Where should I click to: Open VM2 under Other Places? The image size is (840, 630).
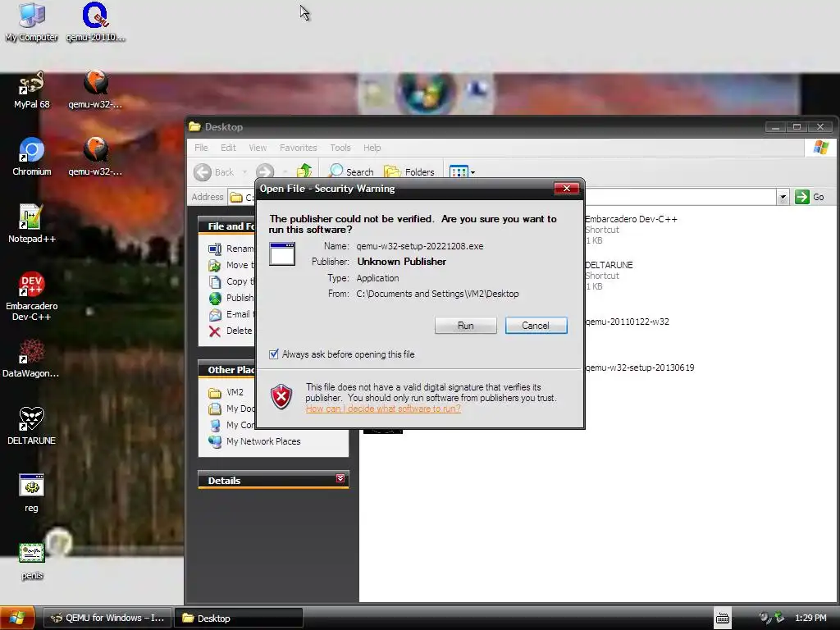coord(226,393)
